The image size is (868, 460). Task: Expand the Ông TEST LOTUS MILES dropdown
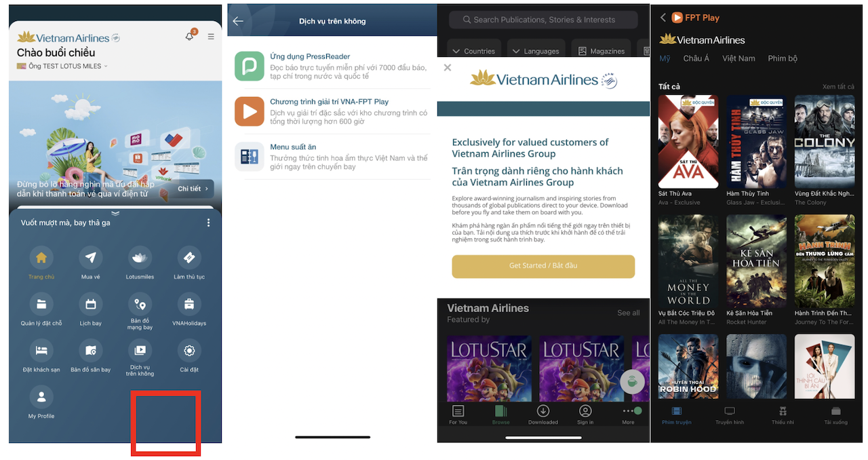pyautogui.click(x=62, y=66)
